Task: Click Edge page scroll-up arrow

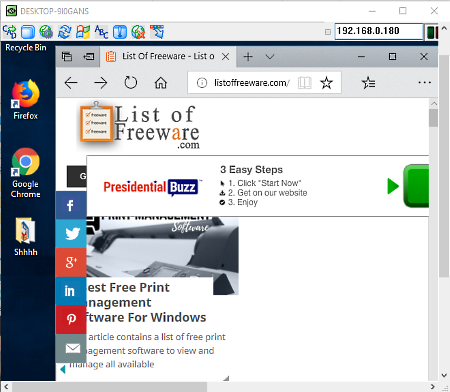Action: 434,103
